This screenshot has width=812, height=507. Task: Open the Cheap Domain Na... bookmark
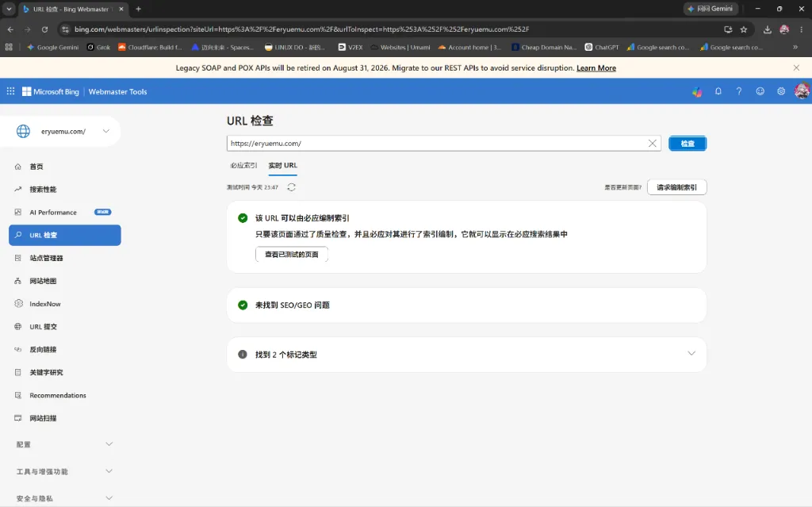coord(544,47)
